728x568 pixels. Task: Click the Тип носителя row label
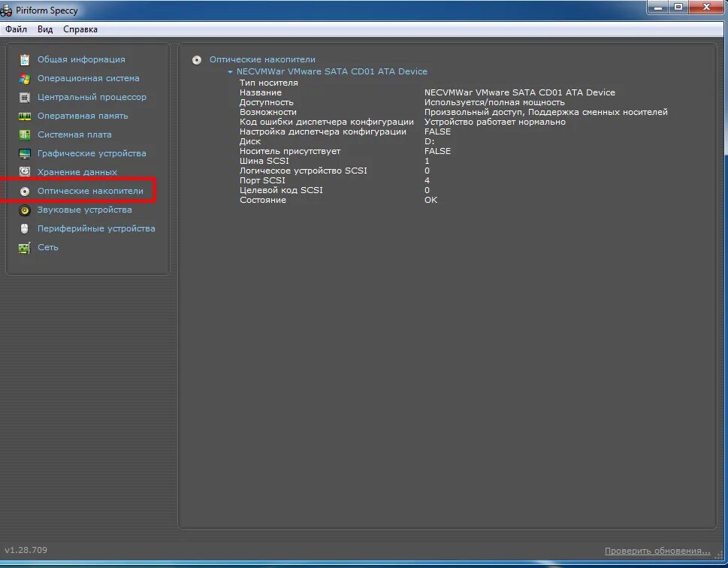268,83
